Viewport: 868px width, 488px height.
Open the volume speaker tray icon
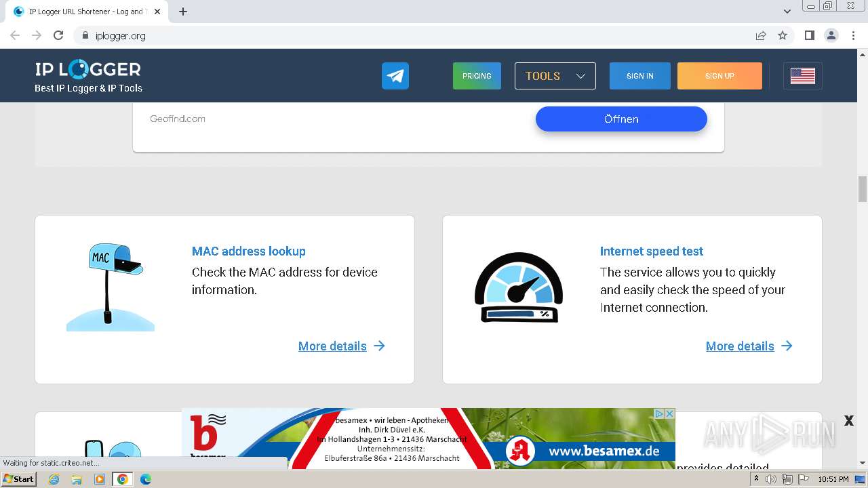(x=771, y=479)
